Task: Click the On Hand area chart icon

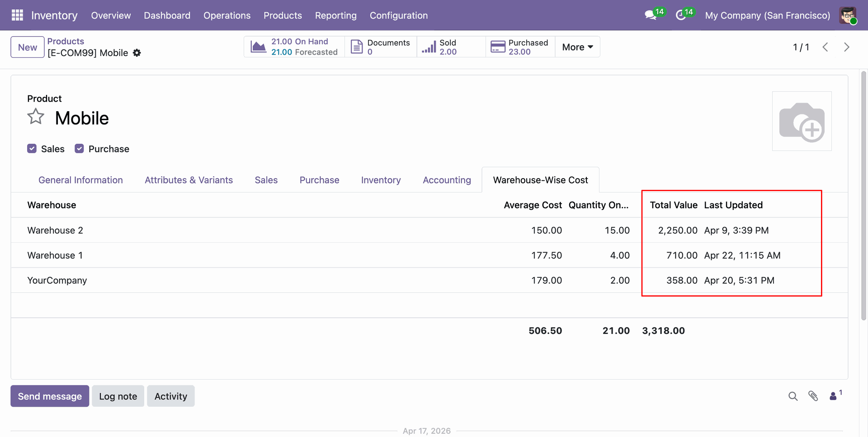Action: pos(258,47)
